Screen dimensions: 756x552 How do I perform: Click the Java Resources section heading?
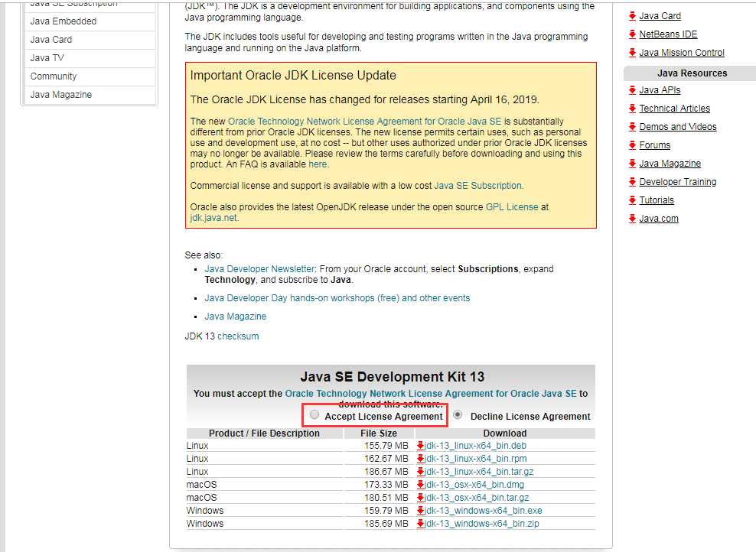(692, 73)
